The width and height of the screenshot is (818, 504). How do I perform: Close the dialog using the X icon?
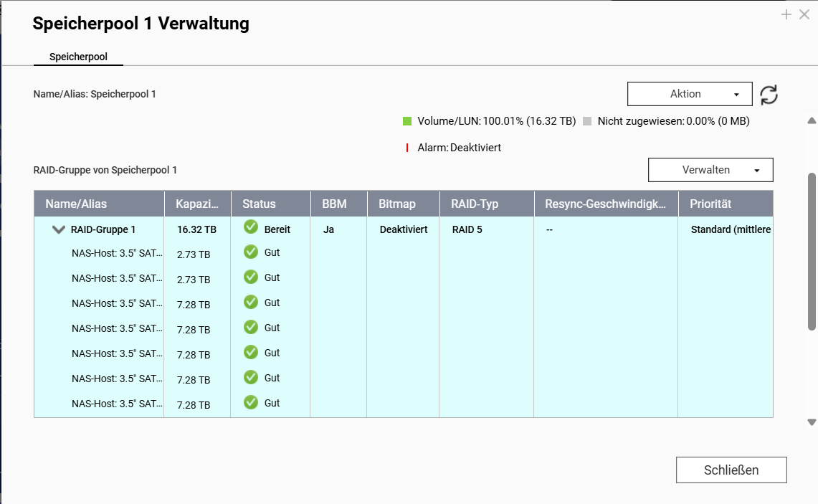804,14
